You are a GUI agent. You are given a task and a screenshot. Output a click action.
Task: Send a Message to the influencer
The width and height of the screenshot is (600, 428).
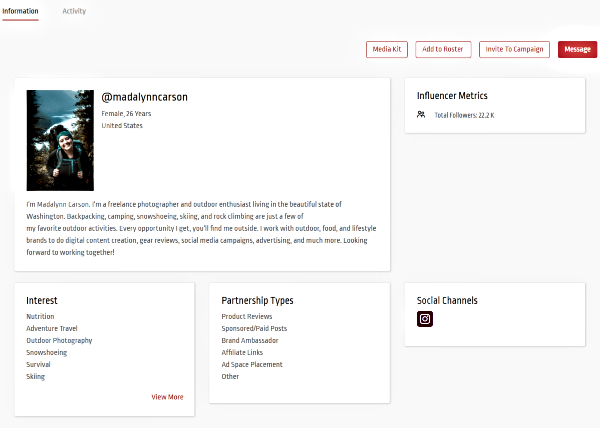577,49
